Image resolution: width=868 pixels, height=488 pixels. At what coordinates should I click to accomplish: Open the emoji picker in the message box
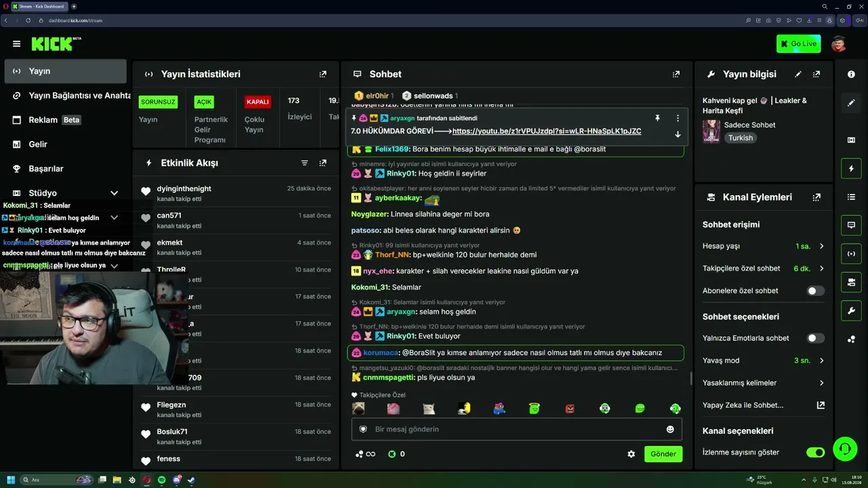[x=671, y=429]
